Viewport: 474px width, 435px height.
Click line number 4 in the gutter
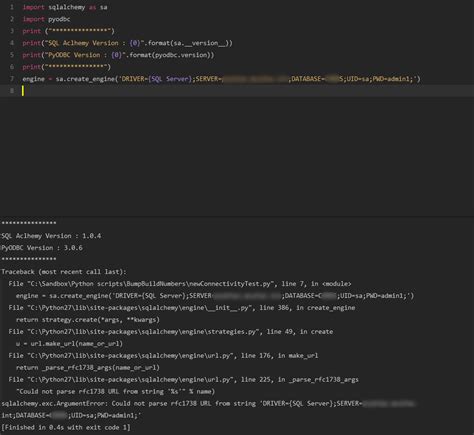pyautogui.click(x=12, y=43)
